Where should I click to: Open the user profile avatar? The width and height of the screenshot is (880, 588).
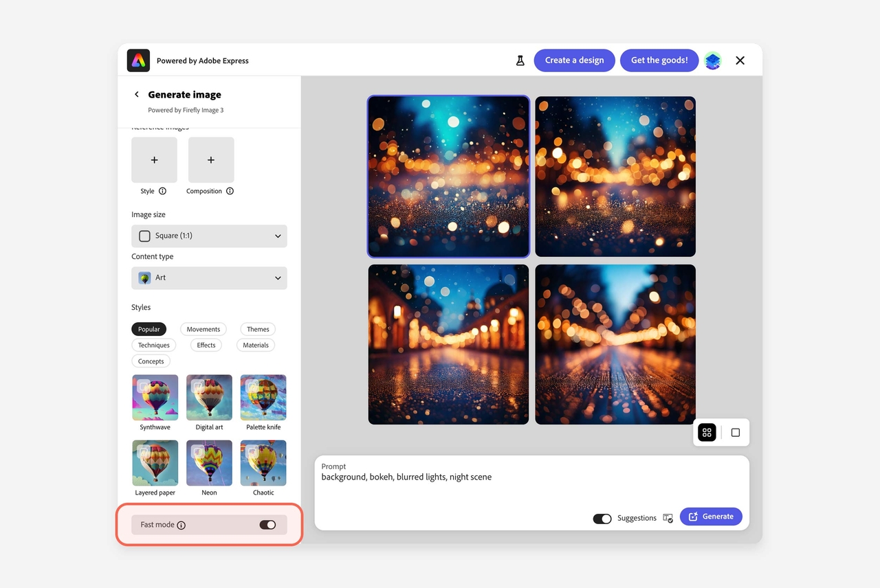(713, 60)
